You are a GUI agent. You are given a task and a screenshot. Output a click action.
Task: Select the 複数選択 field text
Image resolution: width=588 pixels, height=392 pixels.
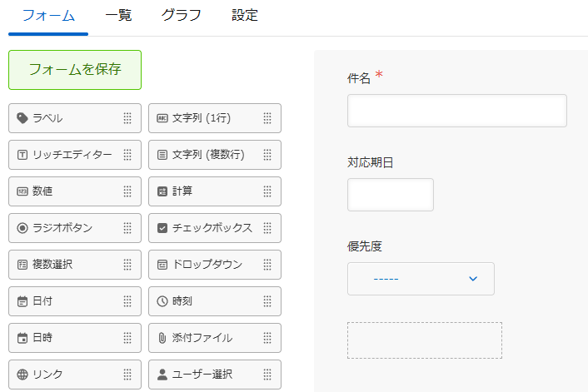[x=52, y=265]
